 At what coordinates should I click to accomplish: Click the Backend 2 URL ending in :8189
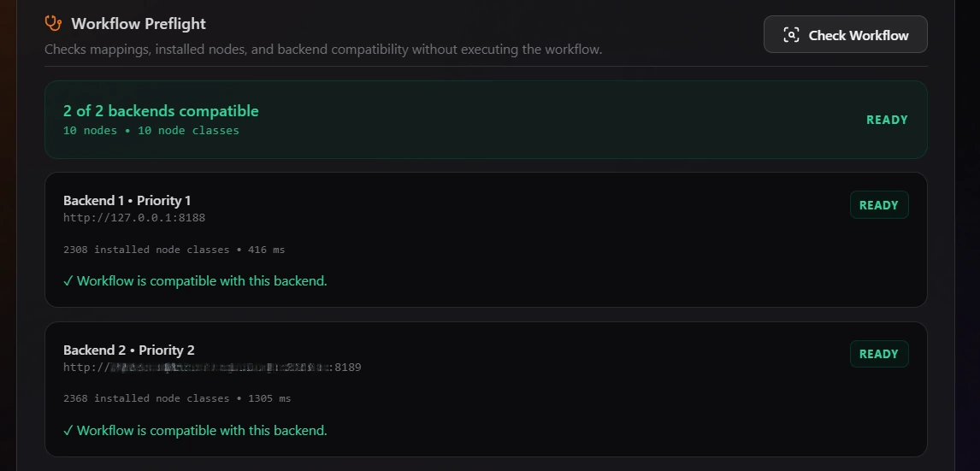coord(212,368)
